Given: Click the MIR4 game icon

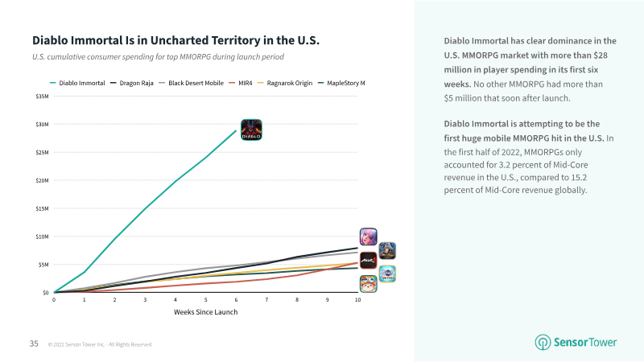Looking at the screenshot, I should [369, 260].
